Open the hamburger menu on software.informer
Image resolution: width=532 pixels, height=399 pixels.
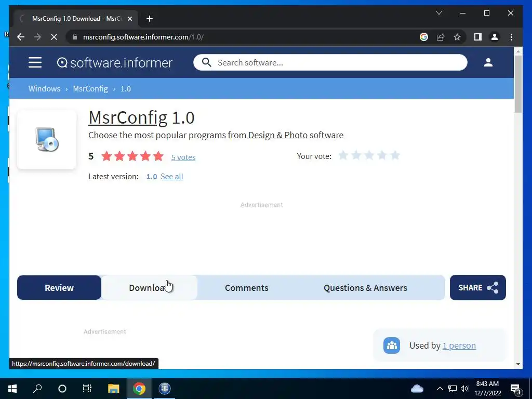[35, 62]
